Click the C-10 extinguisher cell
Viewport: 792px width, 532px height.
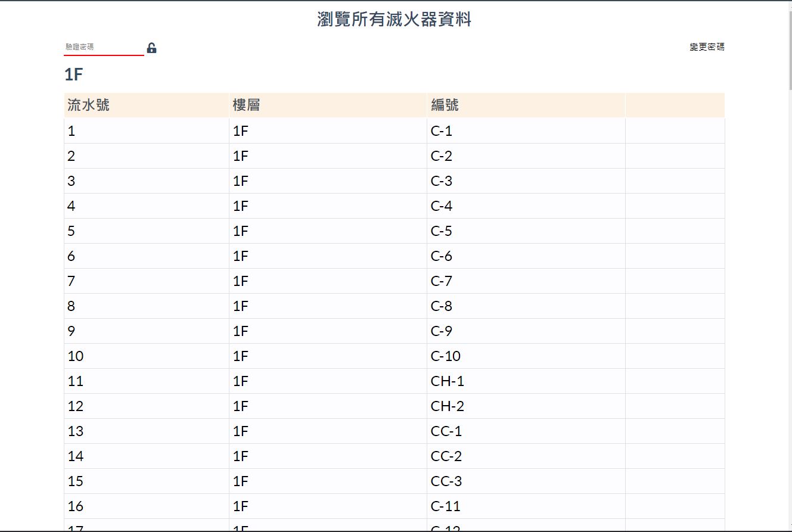coord(445,356)
